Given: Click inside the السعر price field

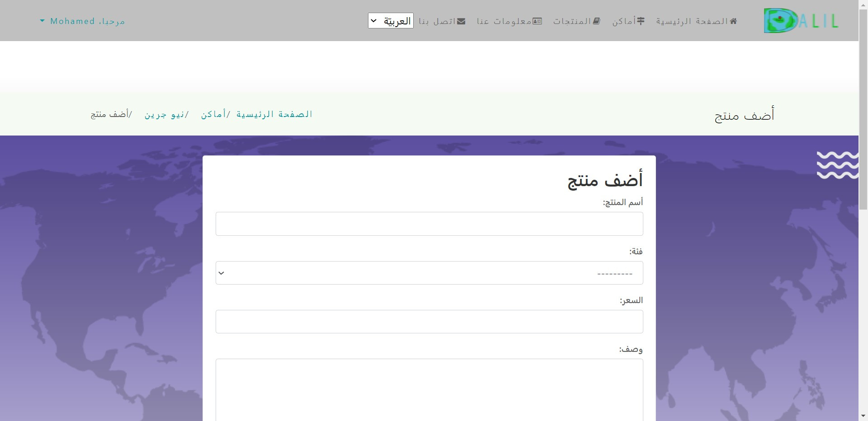Looking at the screenshot, I should click(429, 322).
